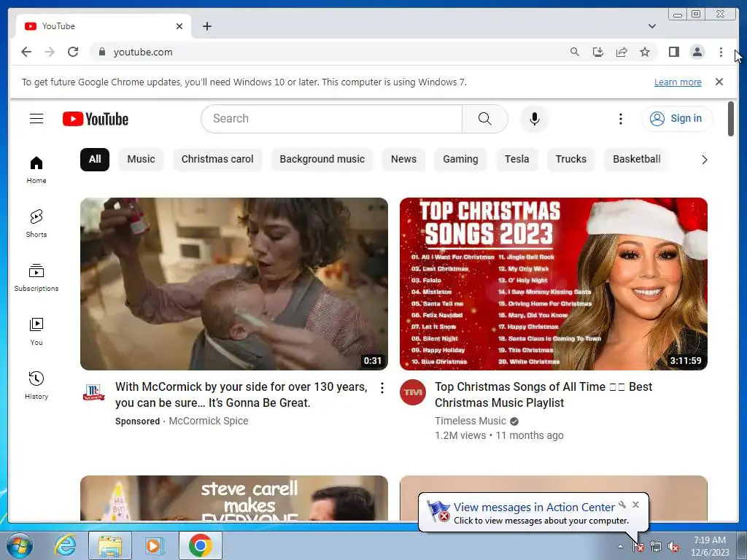Reload the YouTube page
Image resolution: width=747 pixels, height=560 pixels.
pos(73,52)
